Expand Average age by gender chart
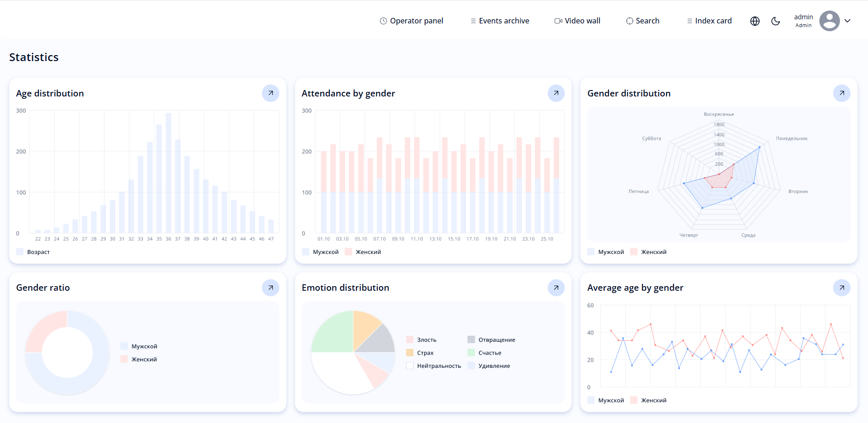This screenshot has width=868, height=423. coord(841,288)
